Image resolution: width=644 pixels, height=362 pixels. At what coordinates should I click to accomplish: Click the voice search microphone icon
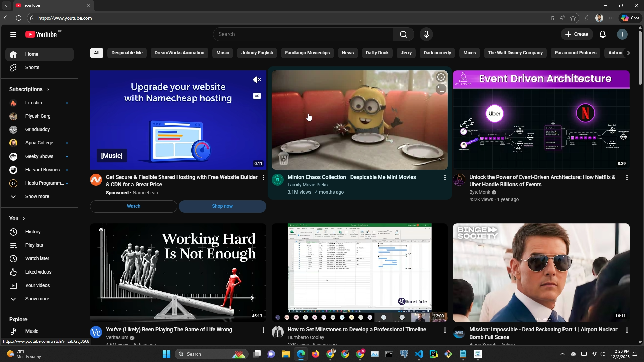[426, 34]
